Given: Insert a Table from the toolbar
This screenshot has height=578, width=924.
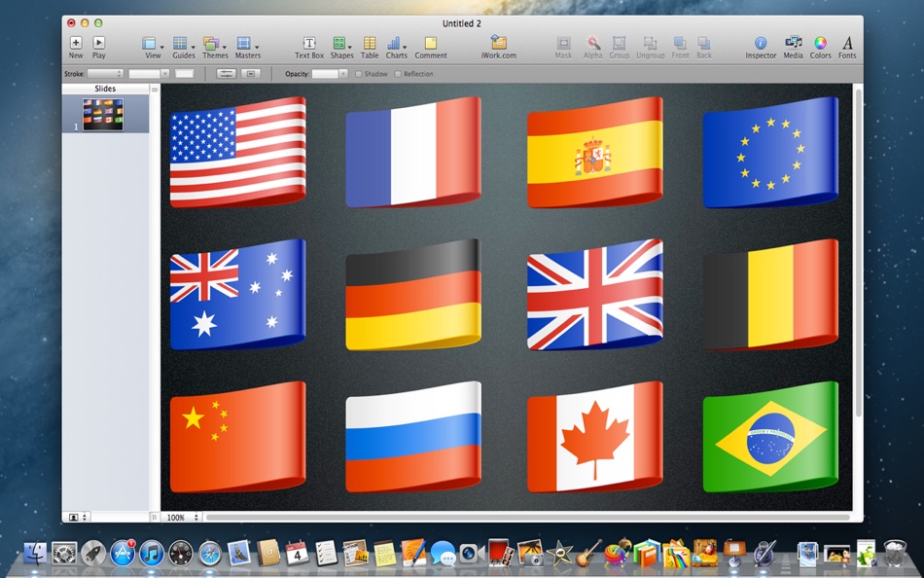Looking at the screenshot, I should (370, 47).
